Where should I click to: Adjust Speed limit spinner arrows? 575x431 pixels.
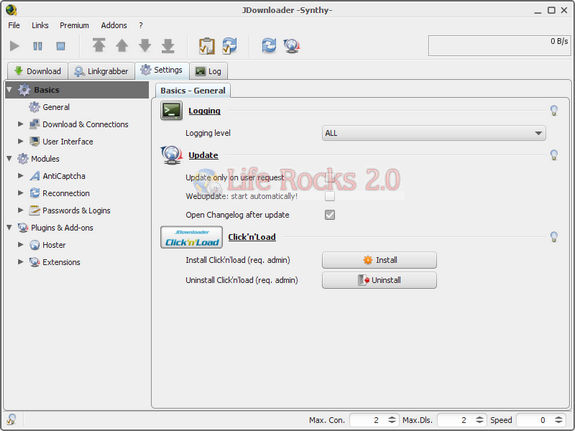pyautogui.click(x=558, y=420)
